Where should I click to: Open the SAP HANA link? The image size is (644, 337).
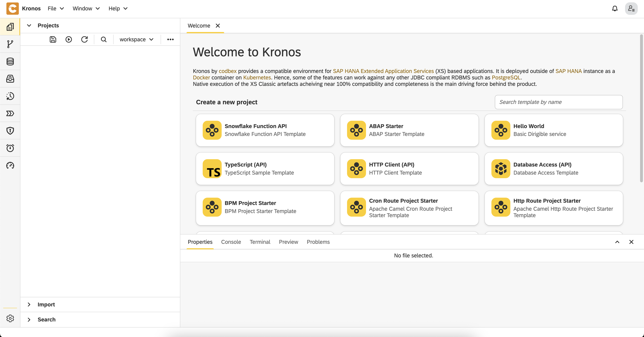569,71
